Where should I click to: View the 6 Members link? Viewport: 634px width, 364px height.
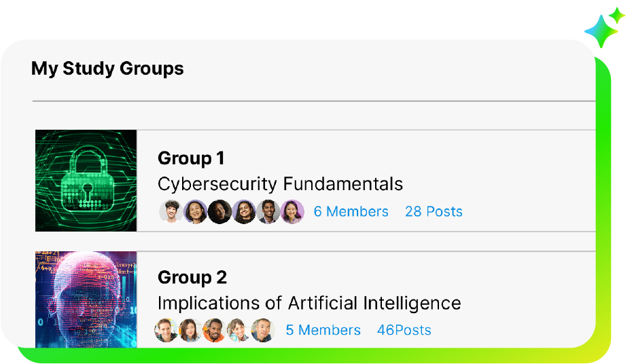point(351,212)
